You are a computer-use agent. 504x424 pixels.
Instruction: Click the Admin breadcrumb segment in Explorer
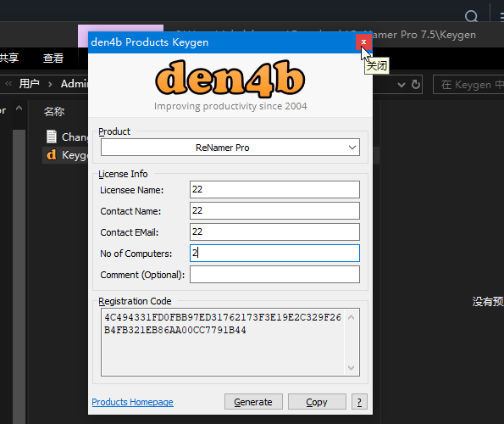(x=75, y=84)
